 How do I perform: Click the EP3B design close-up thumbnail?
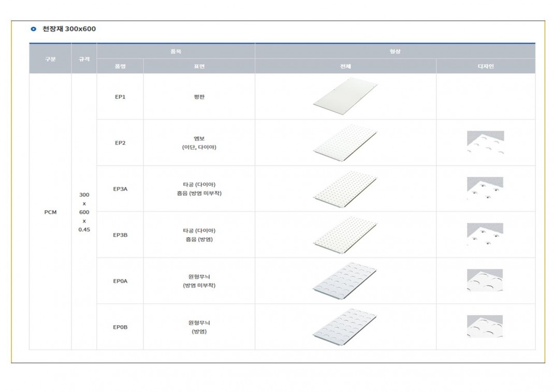485,235
